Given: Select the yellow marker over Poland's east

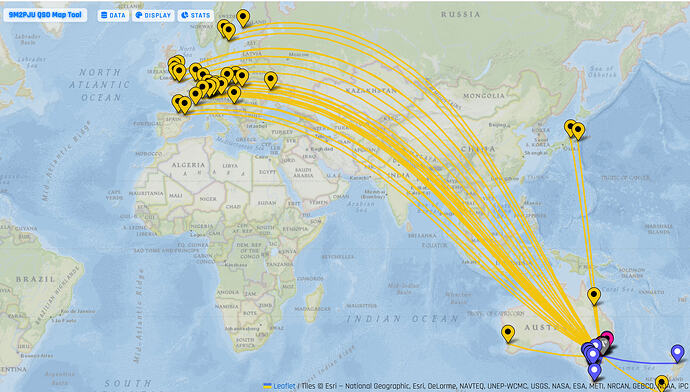Looking at the screenshot, I should [242, 77].
